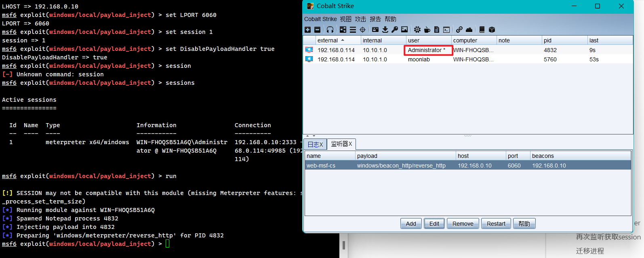Click the Restart listener button
This screenshot has width=644, height=258.
click(496, 224)
